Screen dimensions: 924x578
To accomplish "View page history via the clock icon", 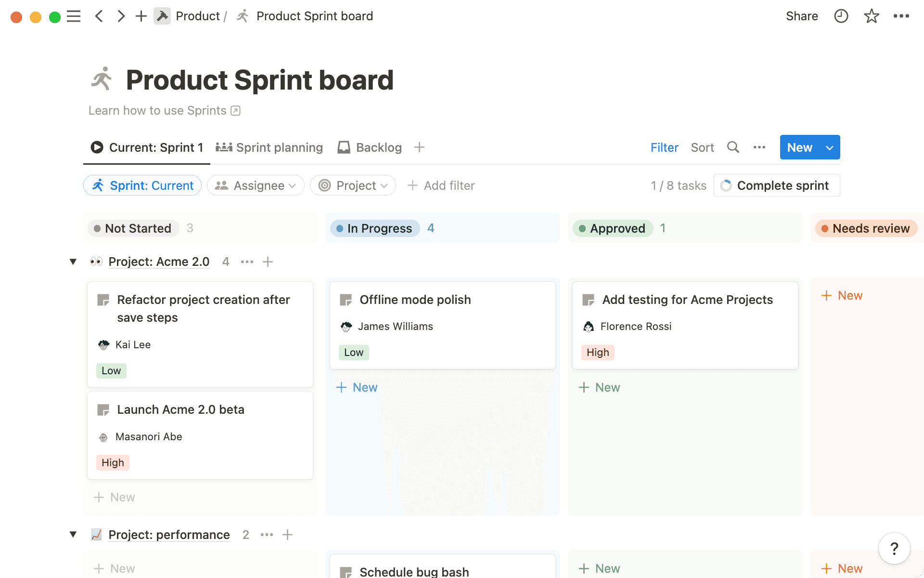I will [x=841, y=16].
